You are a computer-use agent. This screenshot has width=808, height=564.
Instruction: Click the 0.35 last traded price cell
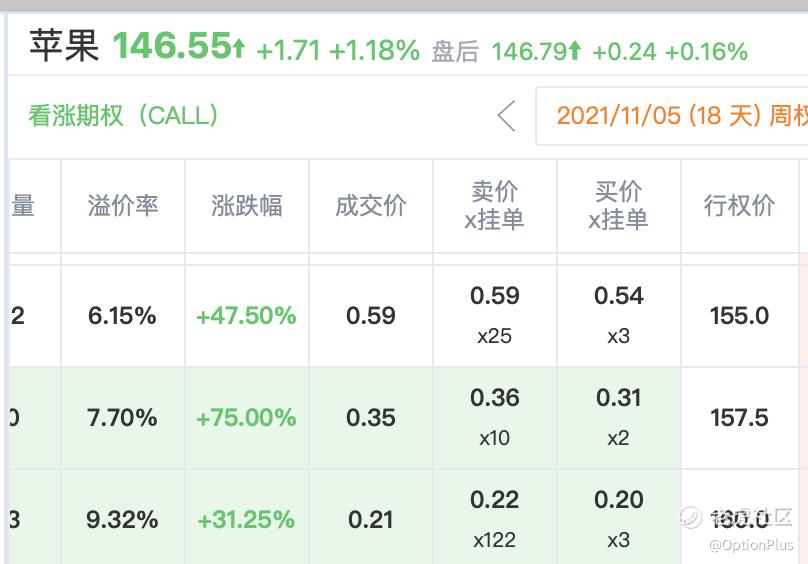[x=371, y=418]
